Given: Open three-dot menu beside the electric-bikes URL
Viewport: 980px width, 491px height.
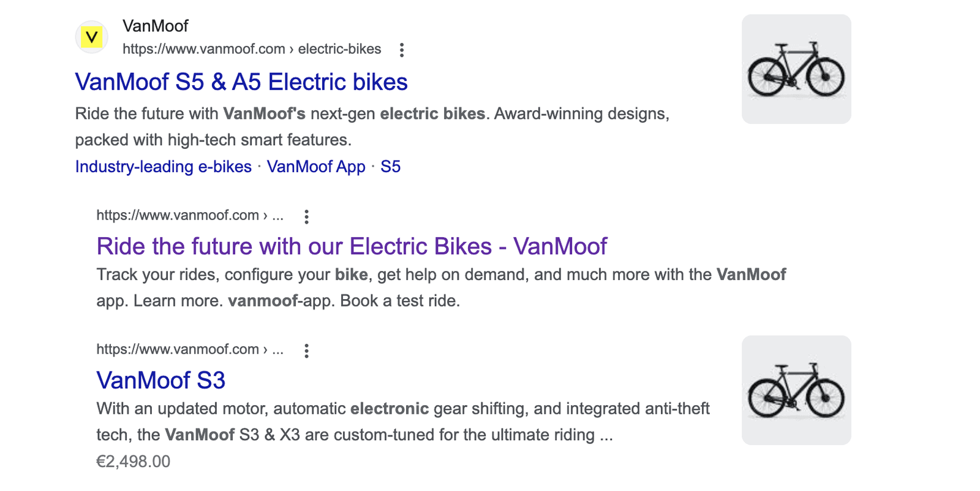Looking at the screenshot, I should 402,50.
